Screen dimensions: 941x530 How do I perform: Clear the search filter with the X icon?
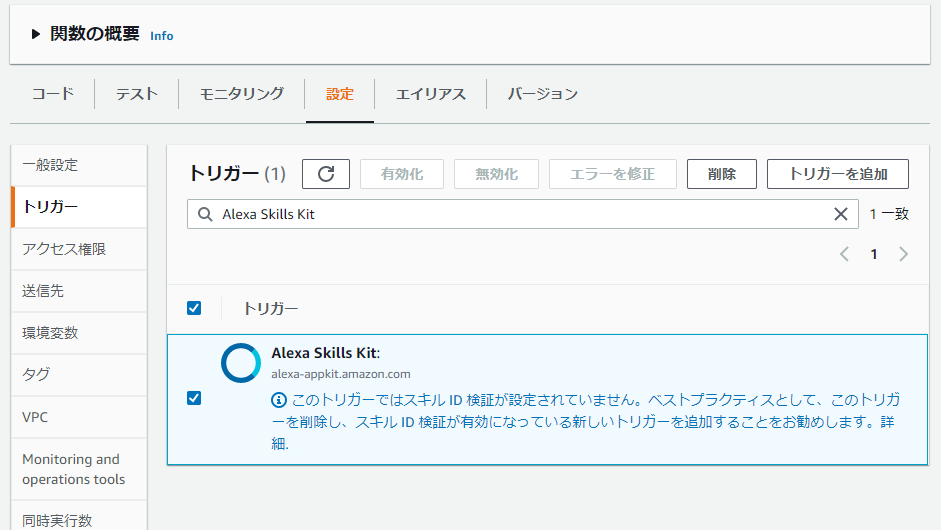pos(841,214)
